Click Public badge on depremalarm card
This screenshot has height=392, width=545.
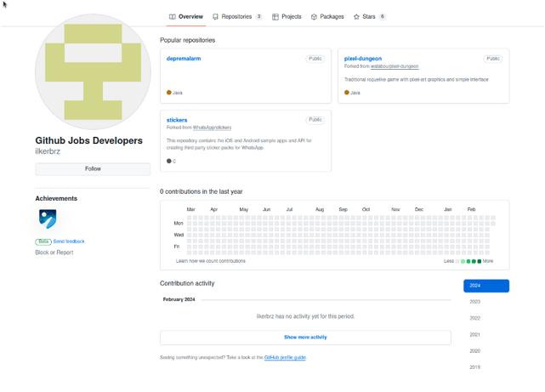click(x=315, y=59)
